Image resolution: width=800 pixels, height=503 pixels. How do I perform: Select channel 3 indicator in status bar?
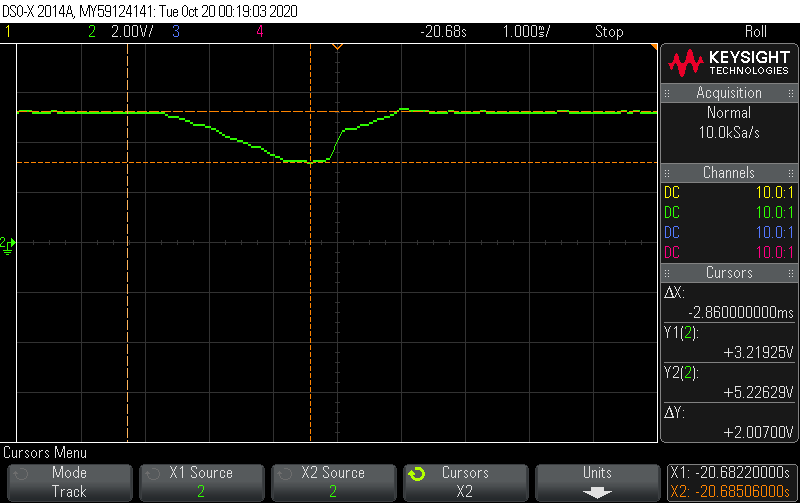tap(176, 32)
